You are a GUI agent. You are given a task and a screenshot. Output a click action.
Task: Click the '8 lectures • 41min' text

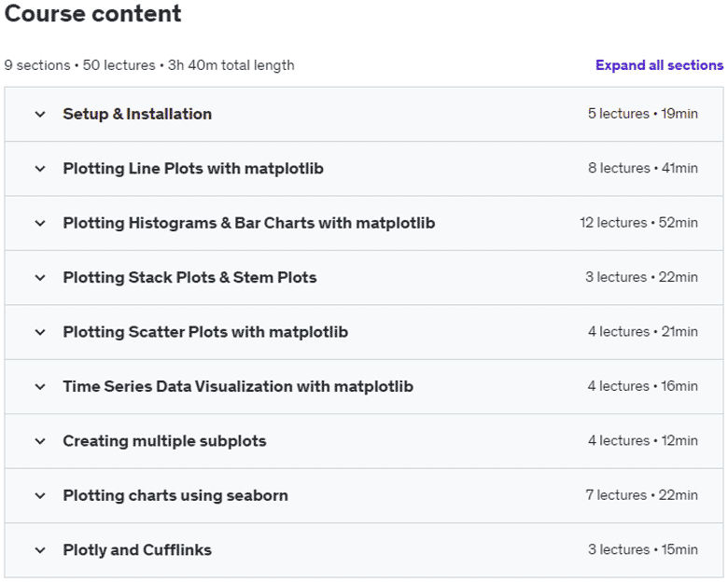click(x=642, y=168)
